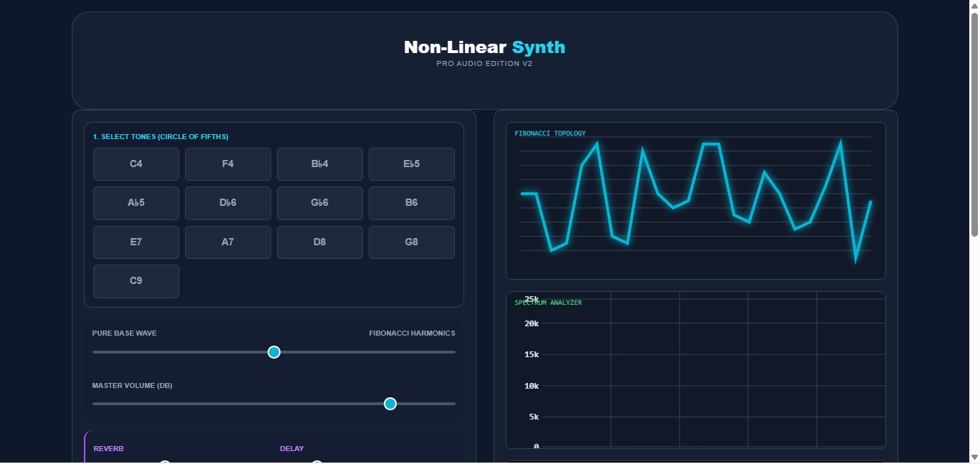The width and height of the screenshot is (980, 464).
Task: Click the 'REVERB' label
Action: click(x=108, y=449)
